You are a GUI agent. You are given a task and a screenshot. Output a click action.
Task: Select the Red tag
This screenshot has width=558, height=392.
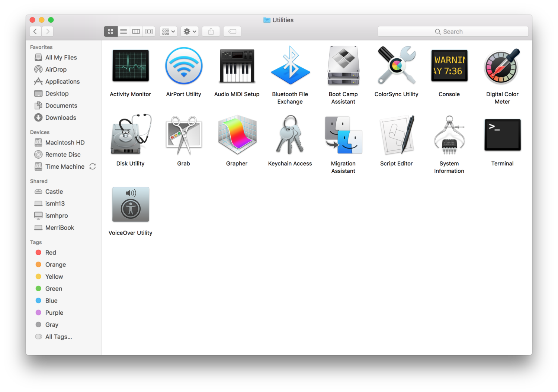(50, 252)
